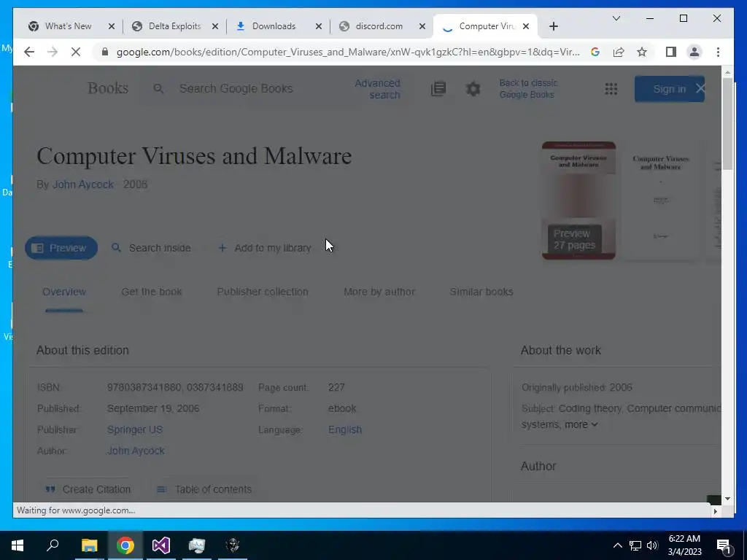The image size is (747, 560).
Task: Click the address bar URL
Action: pos(348,52)
